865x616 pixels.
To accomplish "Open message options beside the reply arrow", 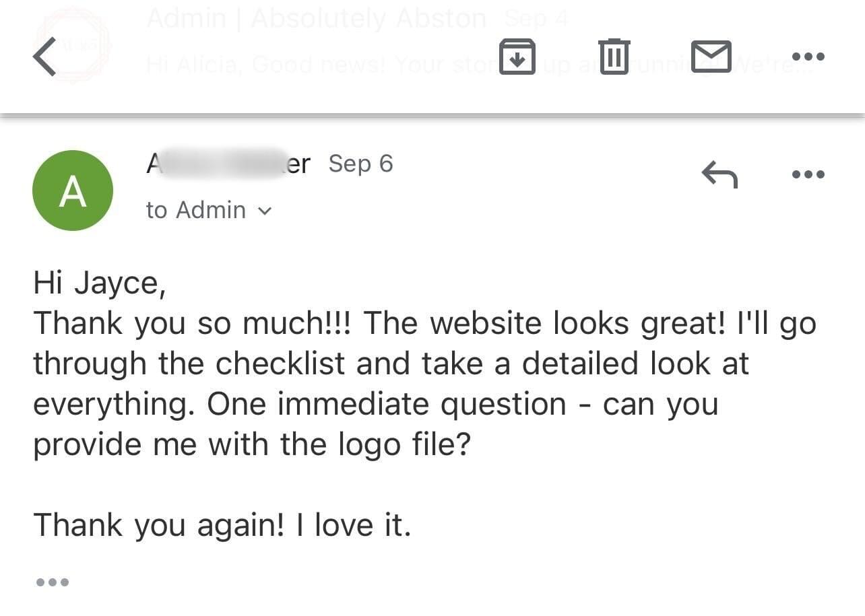I will click(808, 174).
